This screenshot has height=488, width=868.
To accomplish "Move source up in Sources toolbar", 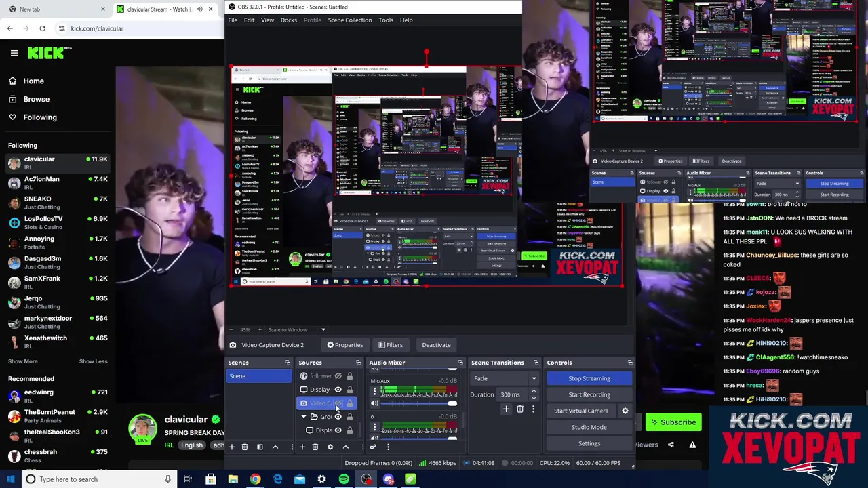I will (x=345, y=447).
